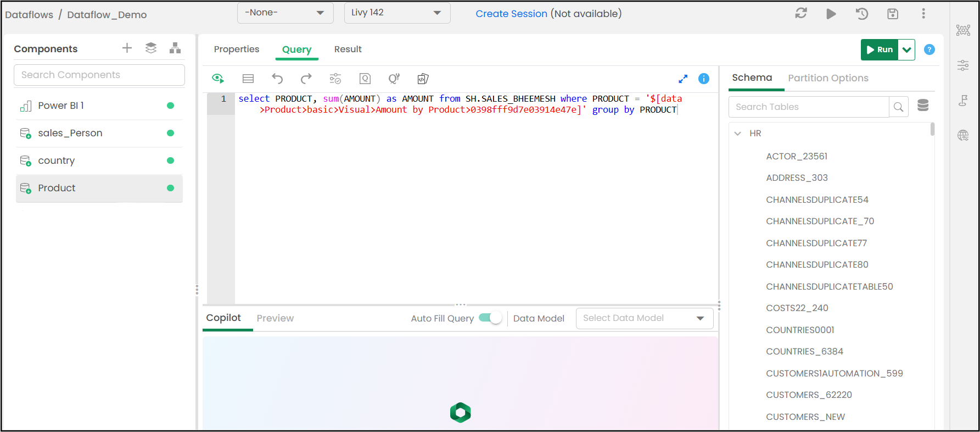
Task: Open the Livy 142 dropdown
Action: (397, 13)
